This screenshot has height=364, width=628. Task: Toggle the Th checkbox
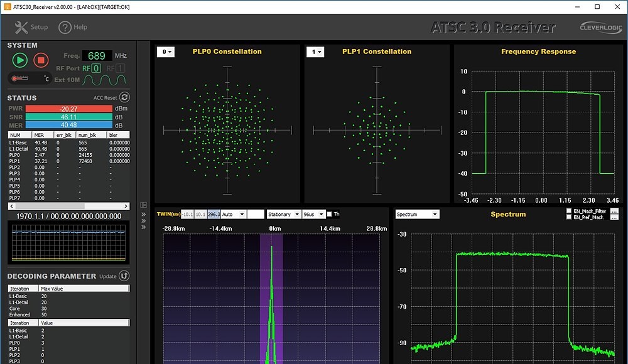[x=329, y=215]
